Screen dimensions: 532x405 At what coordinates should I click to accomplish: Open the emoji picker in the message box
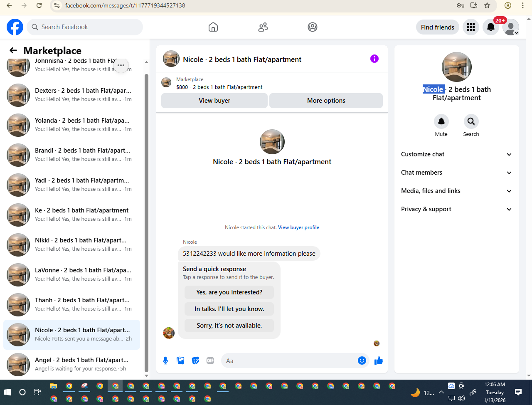(362, 361)
